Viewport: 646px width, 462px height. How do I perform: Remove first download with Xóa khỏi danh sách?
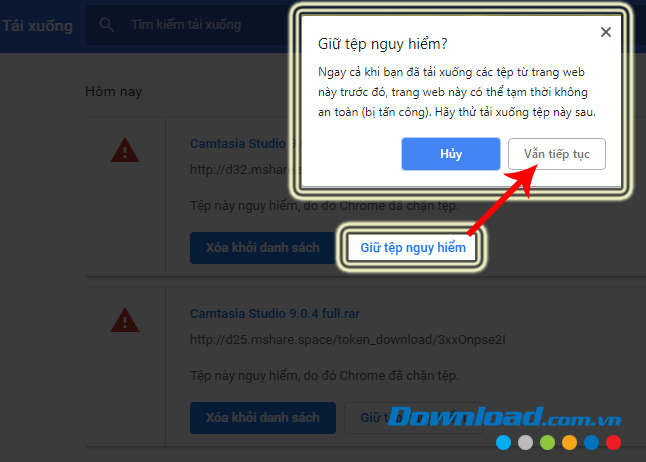262,248
